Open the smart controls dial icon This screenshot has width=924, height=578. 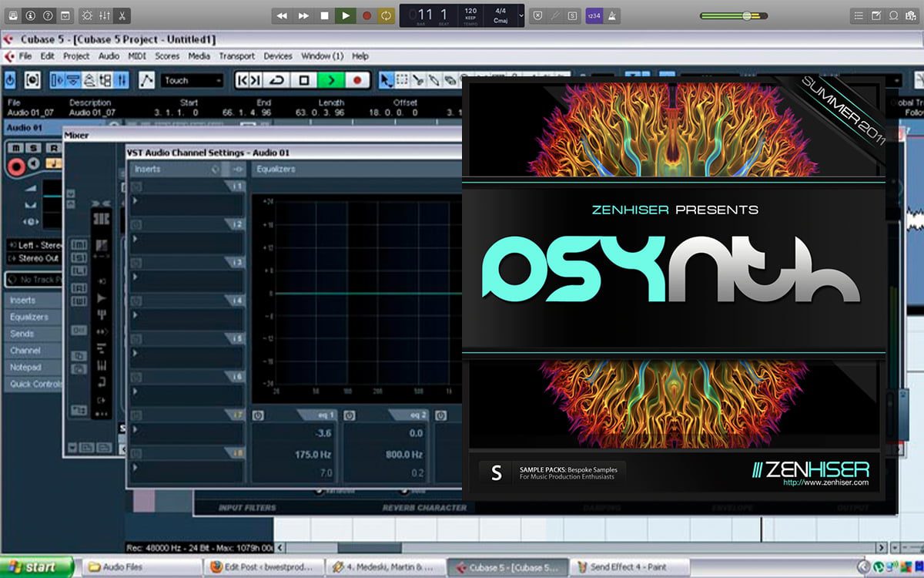coord(86,15)
